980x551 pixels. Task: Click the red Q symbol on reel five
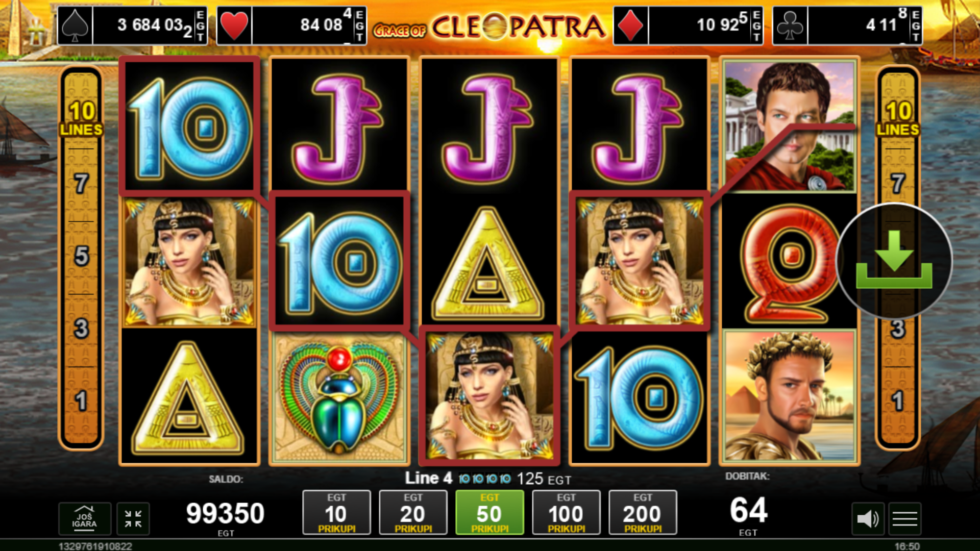click(789, 262)
